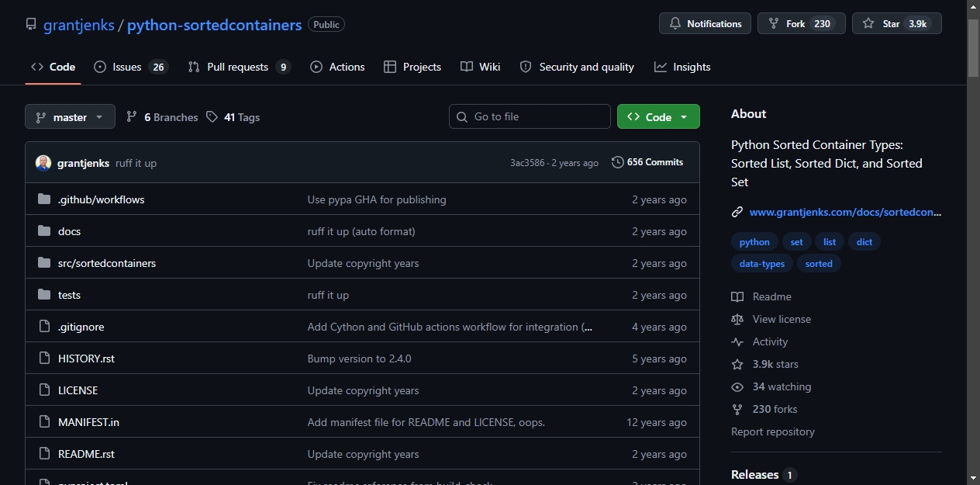The width and height of the screenshot is (980, 485).
Task: Click the tag icon beside 41 Tags
Action: pos(212,117)
